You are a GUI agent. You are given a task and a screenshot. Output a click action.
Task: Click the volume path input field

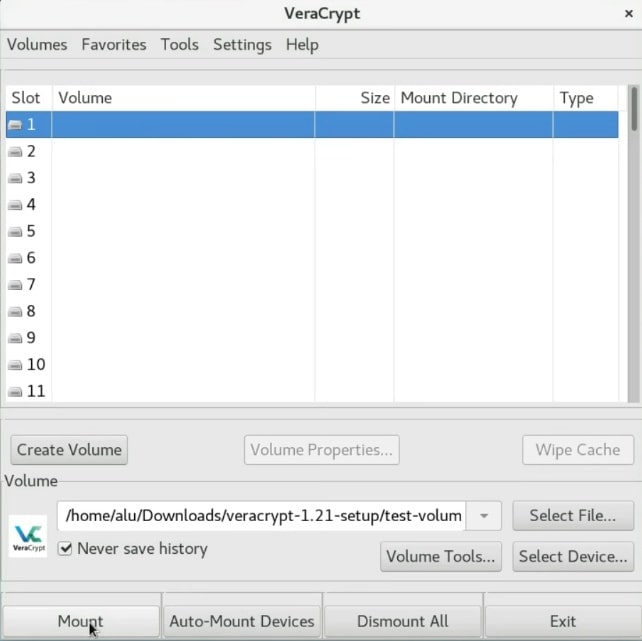click(x=262, y=516)
